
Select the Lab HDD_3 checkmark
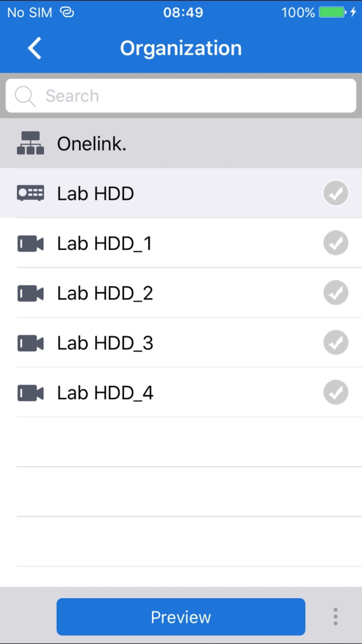tap(336, 343)
